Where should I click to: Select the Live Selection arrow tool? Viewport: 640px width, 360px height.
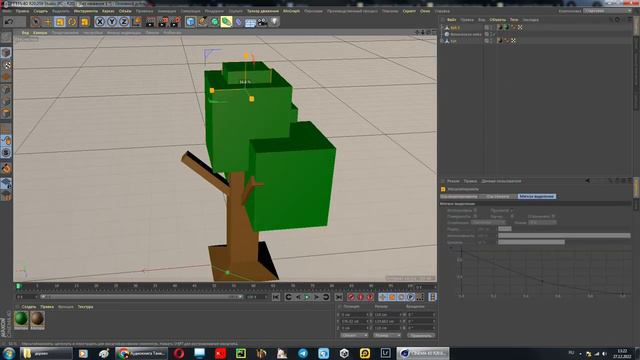(x=36, y=22)
